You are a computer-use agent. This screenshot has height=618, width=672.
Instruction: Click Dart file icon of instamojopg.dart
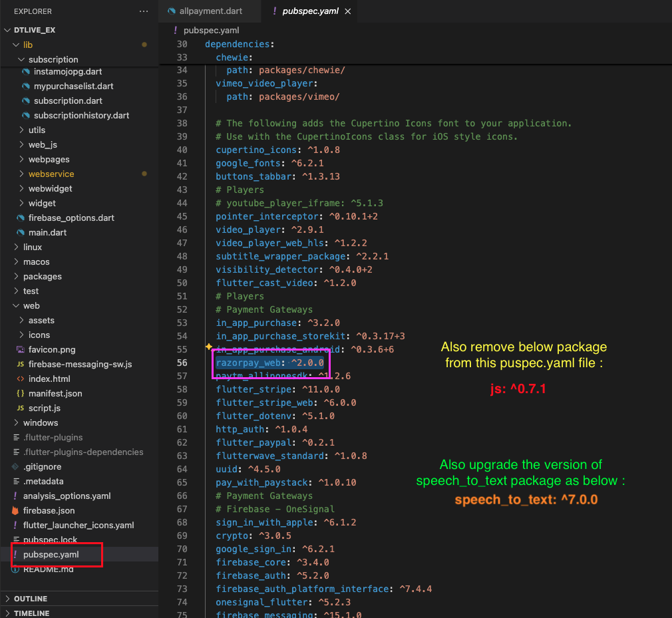(26, 72)
